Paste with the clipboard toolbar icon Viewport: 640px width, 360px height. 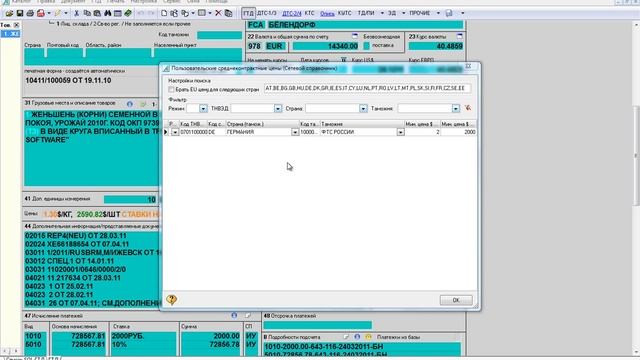coord(97,13)
